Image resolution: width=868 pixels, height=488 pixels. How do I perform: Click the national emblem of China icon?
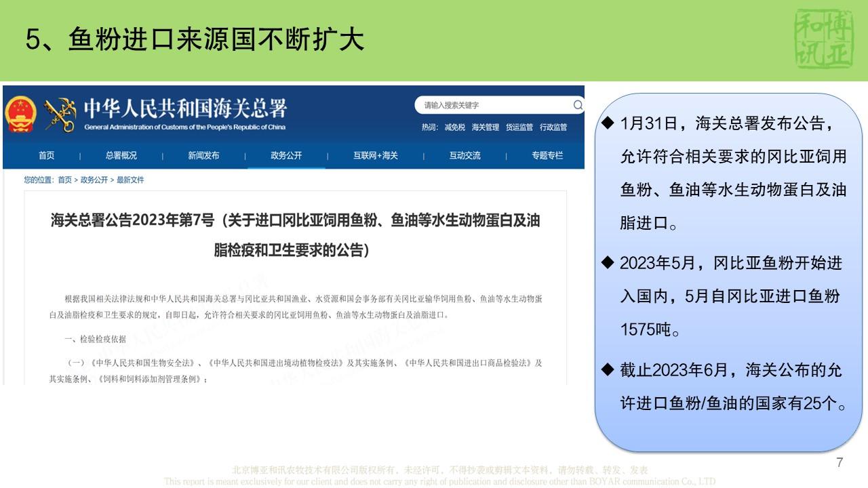click(20, 114)
